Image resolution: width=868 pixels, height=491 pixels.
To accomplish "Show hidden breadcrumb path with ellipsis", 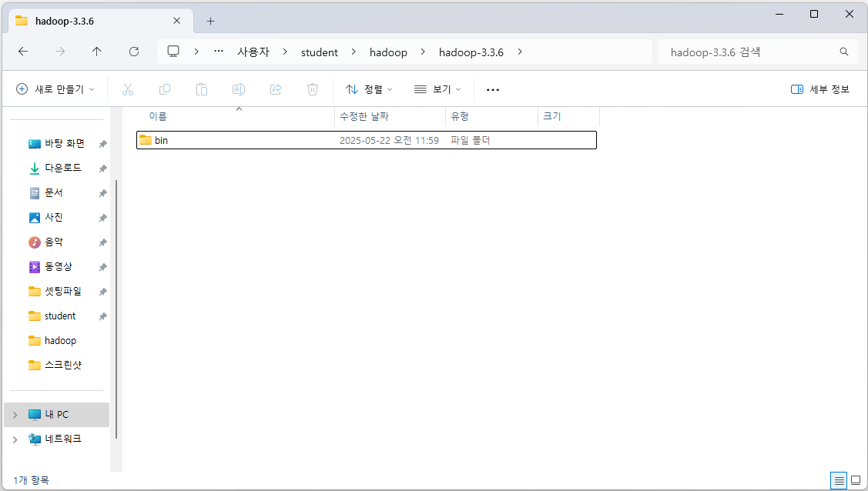I will 219,52.
